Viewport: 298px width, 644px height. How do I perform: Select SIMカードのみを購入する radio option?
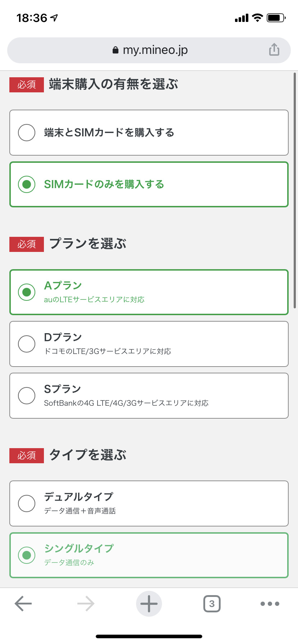click(x=27, y=184)
